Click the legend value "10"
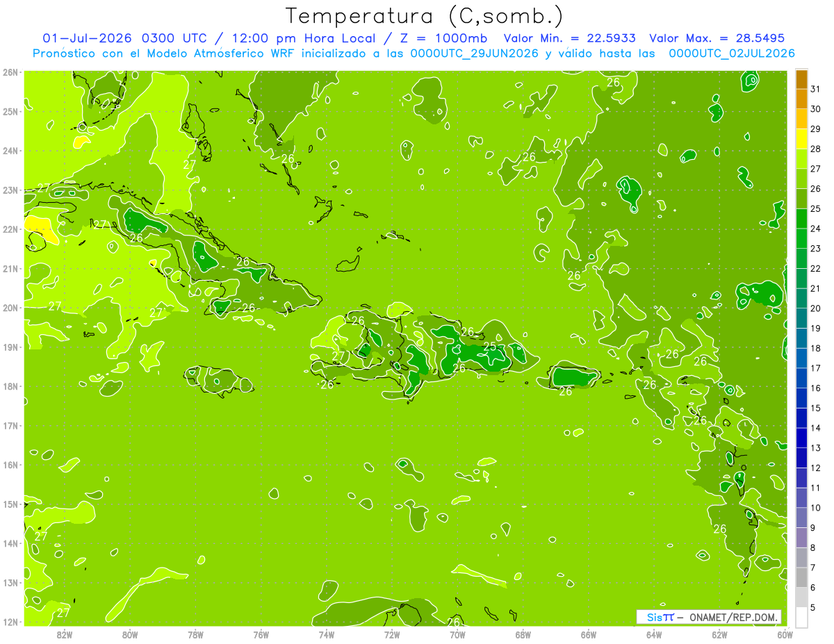Screen dimensions: 834x644 [816, 507]
